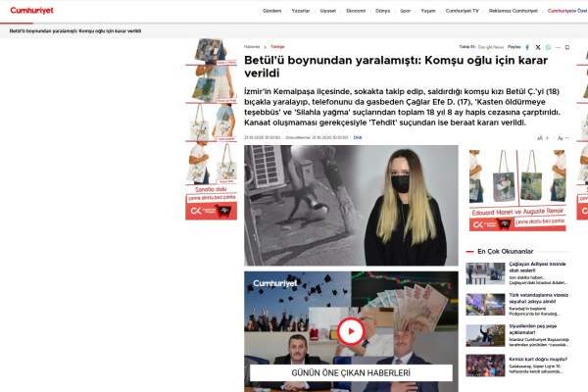Open DHA source link
Screen dimensions: 588x392
[x=358, y=137]
